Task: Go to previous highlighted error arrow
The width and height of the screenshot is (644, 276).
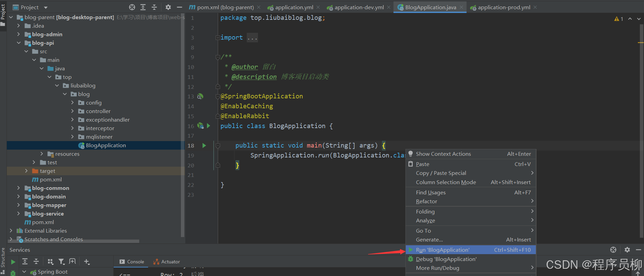Action: [x=630, y=19]
